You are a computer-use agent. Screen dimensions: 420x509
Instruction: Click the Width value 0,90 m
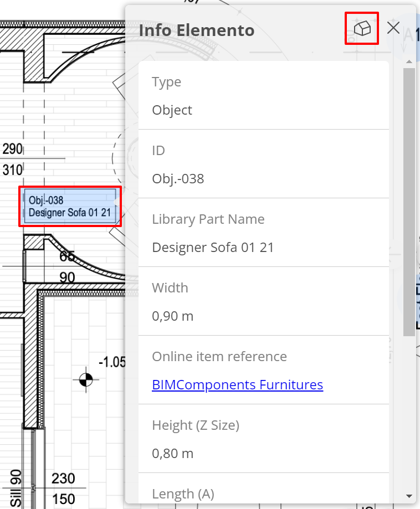pos(172,316)
